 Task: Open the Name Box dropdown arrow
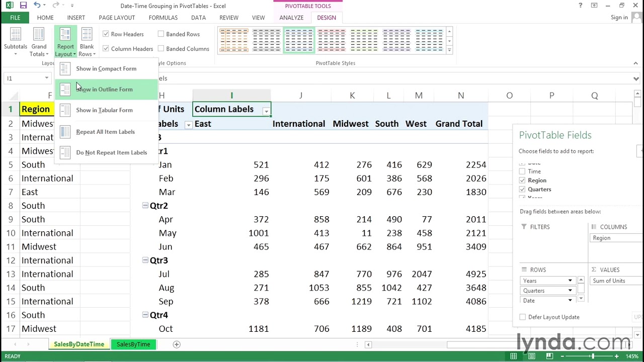point(46,78)
